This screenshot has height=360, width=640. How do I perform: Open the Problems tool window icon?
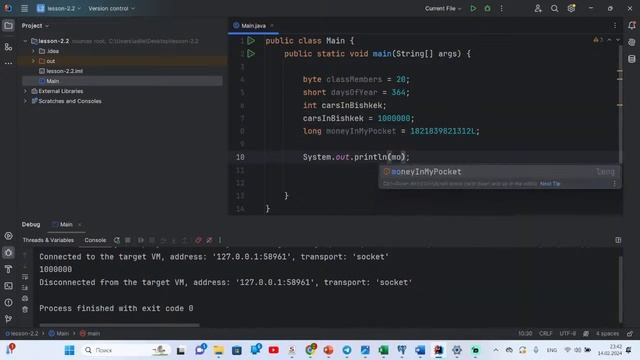[x=8, y=302]
